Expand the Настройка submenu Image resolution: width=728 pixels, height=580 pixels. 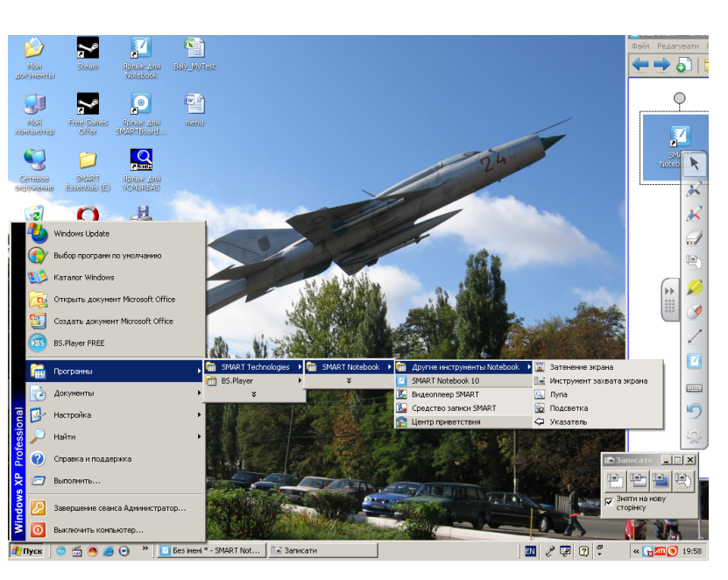click(116, 414)
